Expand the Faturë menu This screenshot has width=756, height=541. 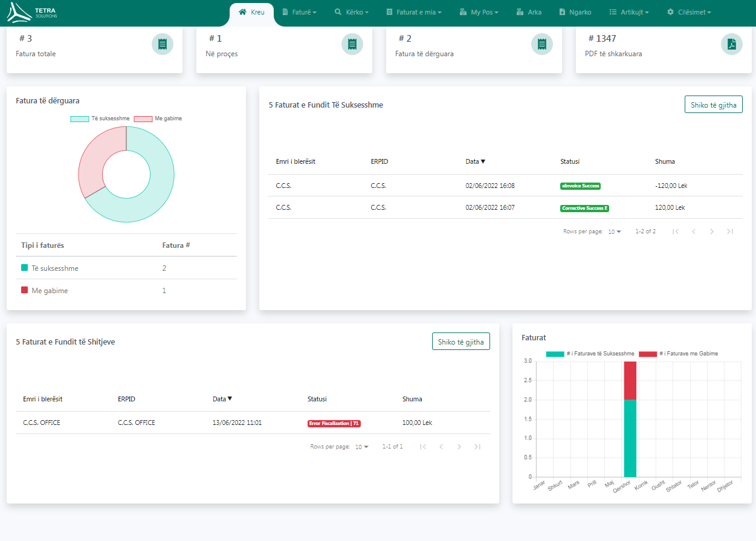(300, 12)
